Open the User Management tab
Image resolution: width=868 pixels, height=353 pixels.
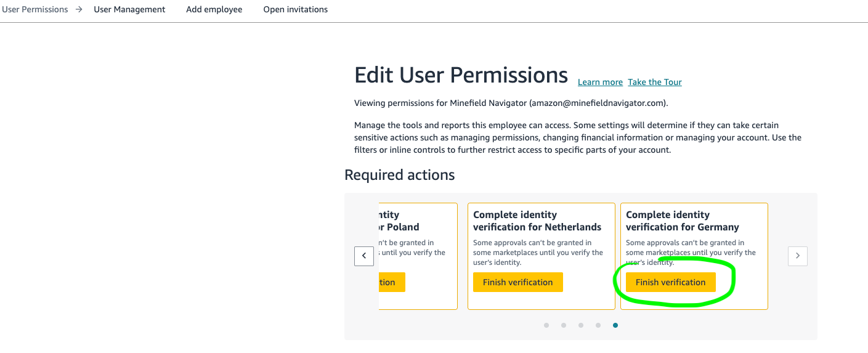129,9
